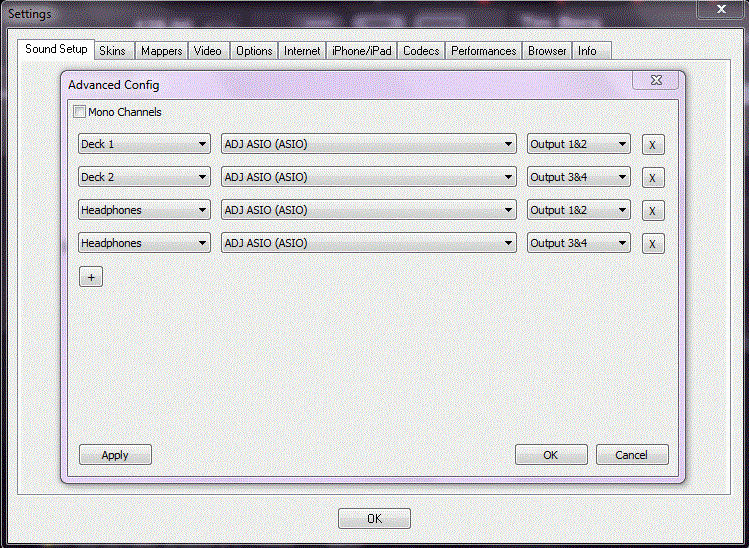Click OK at bottom of Settings window
The height and width of the screenshot is (548, 749).
click(374, 518)
